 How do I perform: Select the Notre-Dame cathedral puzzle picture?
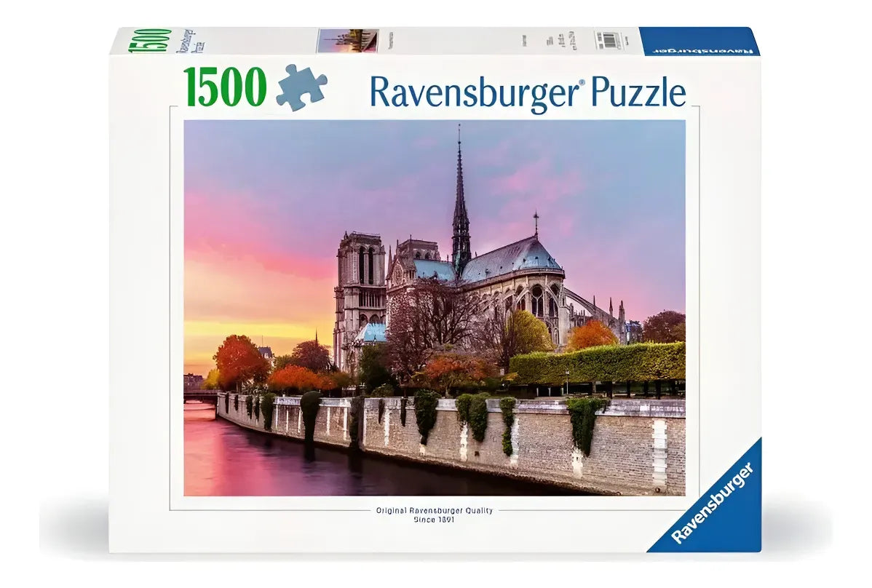point(435,307)
